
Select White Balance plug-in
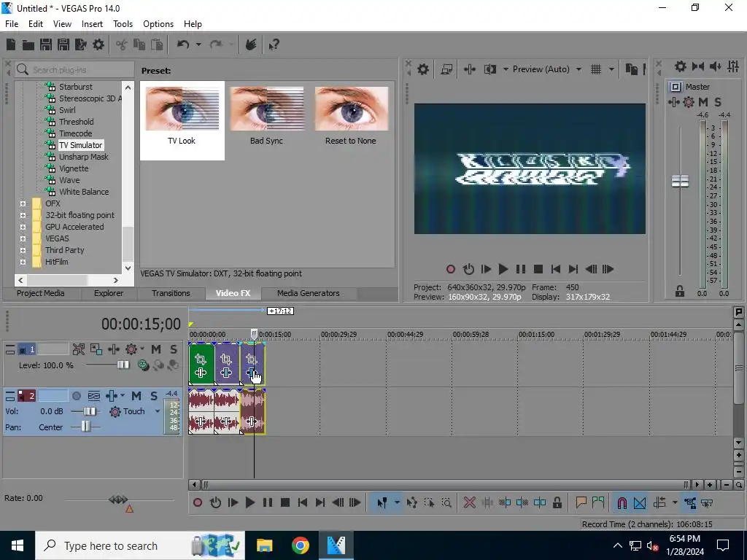[84, 192]
